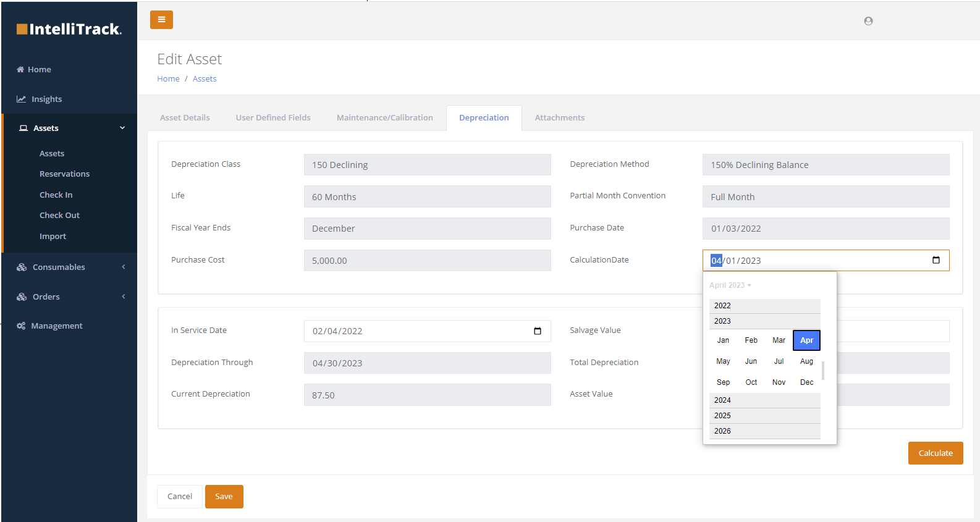Open Import sidebar item
The image size is (980, 522).
point(53,236)
